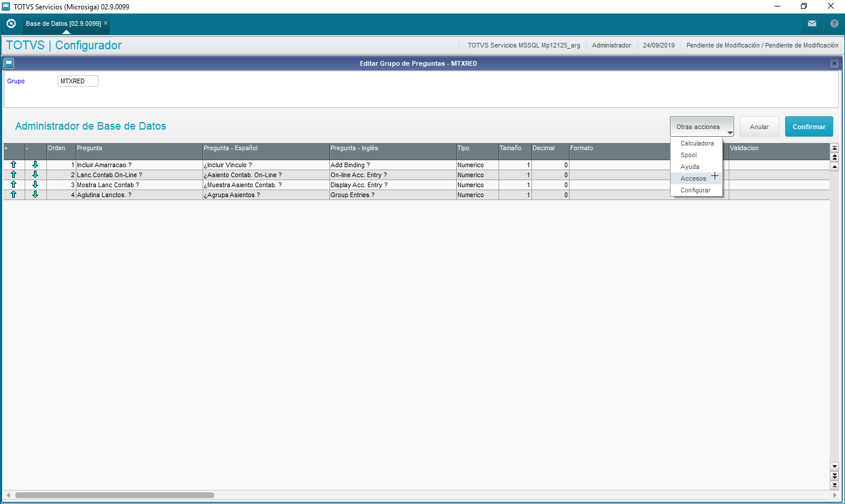Click down arrow for 'Aglutina Lanctos. ?' row
The height and width of the screenshot is (504, 845).
(x=35, y=195)
